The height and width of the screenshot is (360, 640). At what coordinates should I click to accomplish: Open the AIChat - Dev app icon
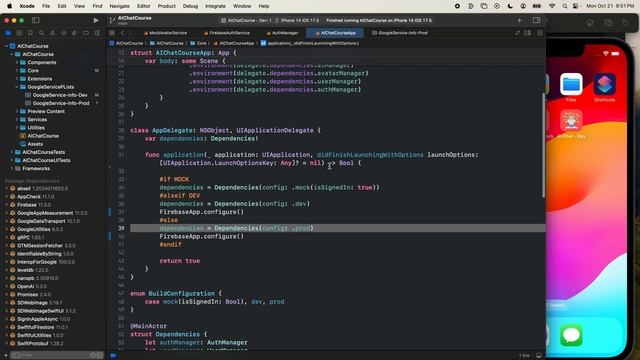coord(571,121)
